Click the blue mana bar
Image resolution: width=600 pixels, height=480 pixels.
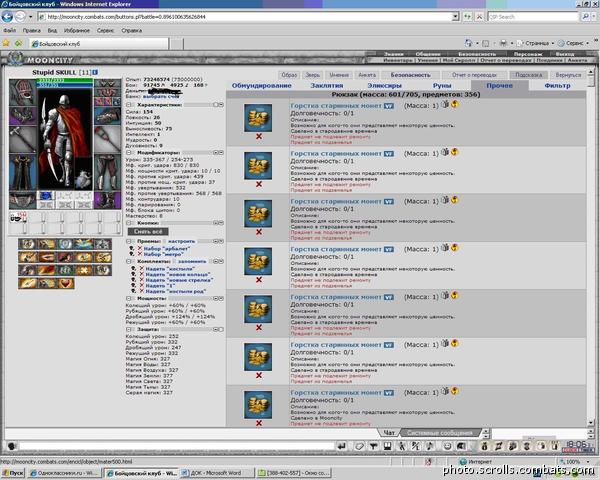[65, 85]
